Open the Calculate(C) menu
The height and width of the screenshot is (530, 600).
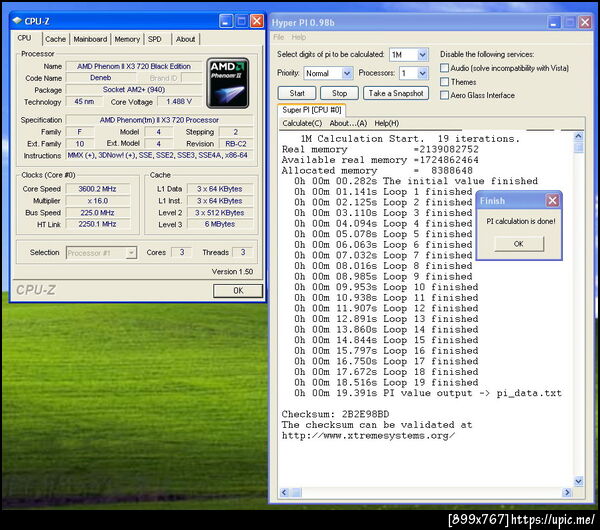303,123
